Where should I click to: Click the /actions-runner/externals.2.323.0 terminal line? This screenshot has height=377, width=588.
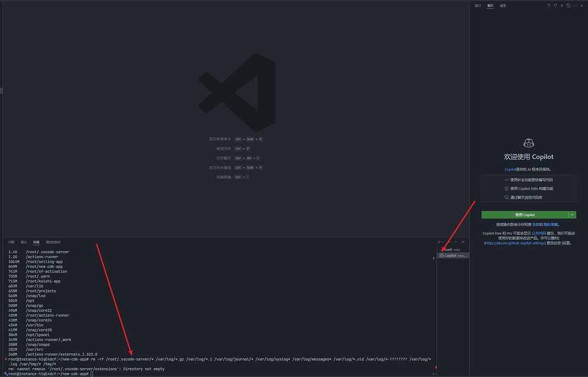[x=53, y=354]
